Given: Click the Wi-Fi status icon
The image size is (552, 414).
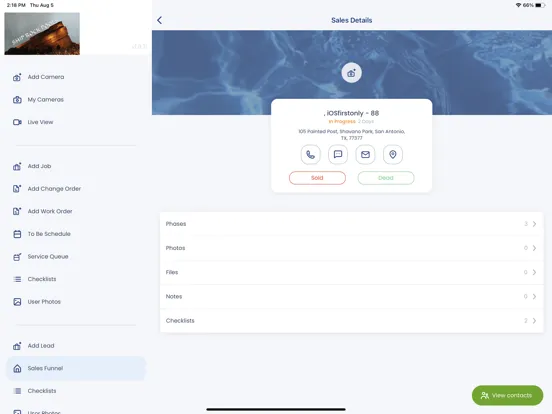Looking at the screenshot, I should tap(518, 5).
